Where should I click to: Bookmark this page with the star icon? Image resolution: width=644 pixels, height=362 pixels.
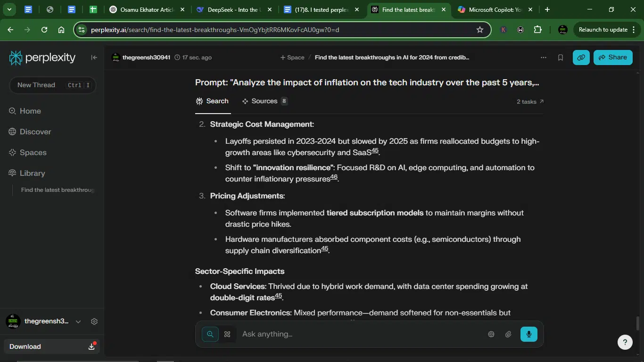480,30
